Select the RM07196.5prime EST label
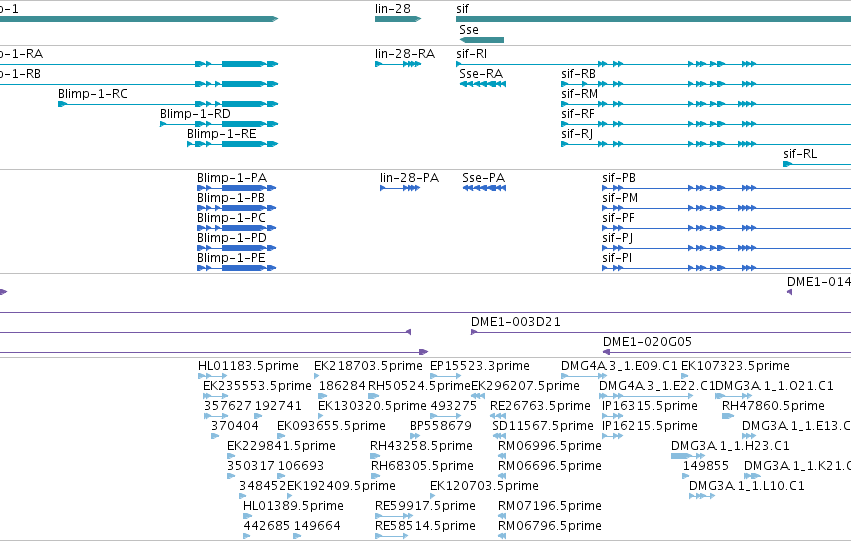This screenshot has width=851, height=541. (x=550, y=506)
